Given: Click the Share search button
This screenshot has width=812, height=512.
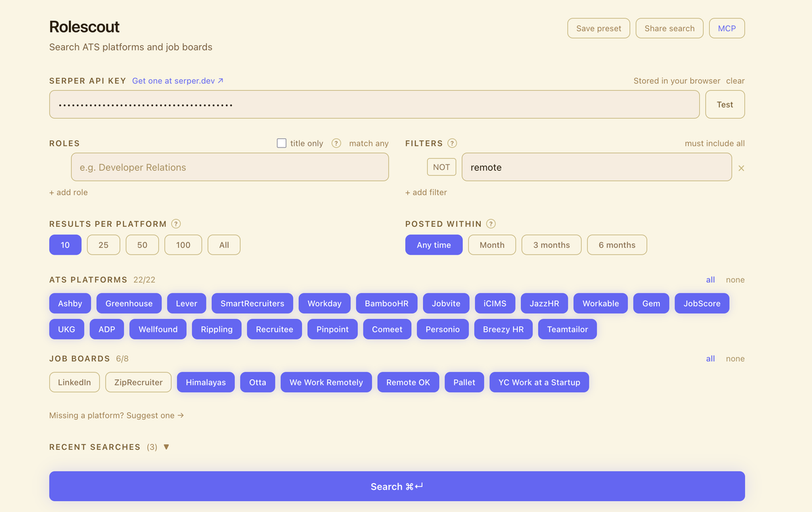Looking at the screenshot, I should [669, 28].
